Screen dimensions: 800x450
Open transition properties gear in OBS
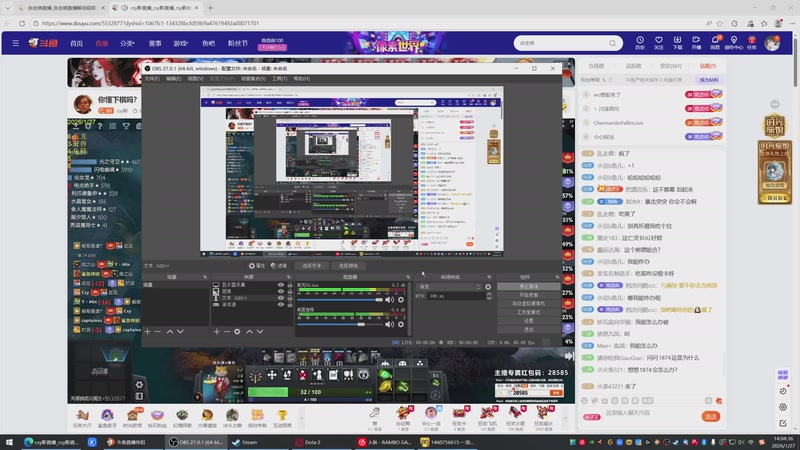click(488, 287)
